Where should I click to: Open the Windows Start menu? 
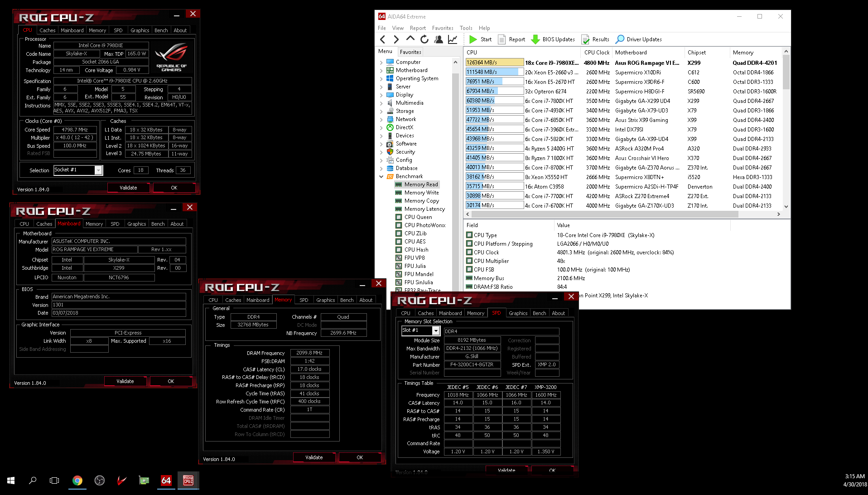(11, 480)
